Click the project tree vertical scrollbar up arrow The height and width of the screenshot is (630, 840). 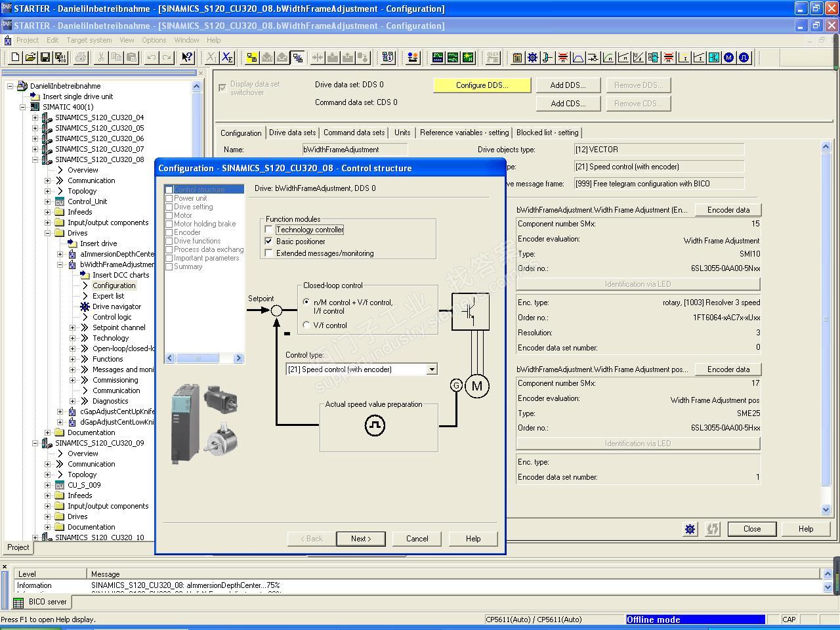pos(197,86)
